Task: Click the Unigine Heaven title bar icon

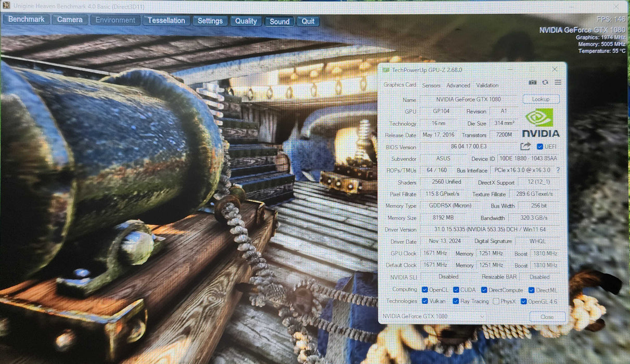Action: tap(7, 6)
